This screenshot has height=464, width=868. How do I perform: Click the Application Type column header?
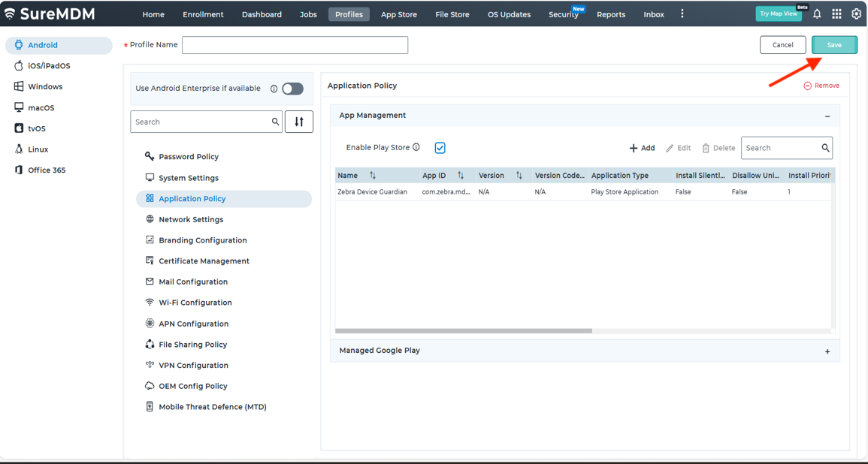[x=630, y=175]
